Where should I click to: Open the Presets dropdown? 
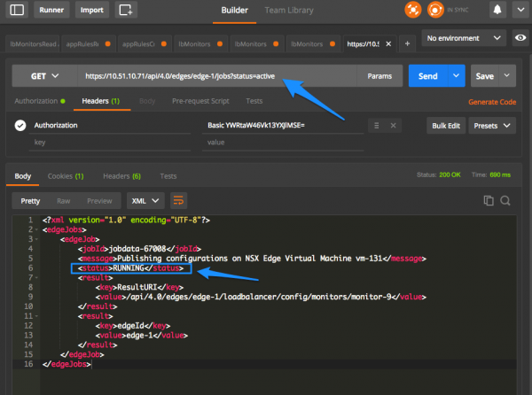(x=492, y=126)
